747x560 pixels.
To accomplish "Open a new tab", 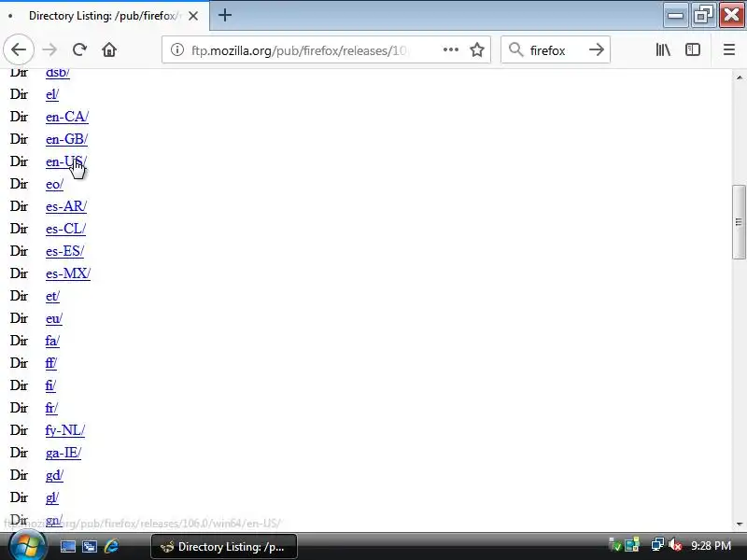I will [225, 15].
